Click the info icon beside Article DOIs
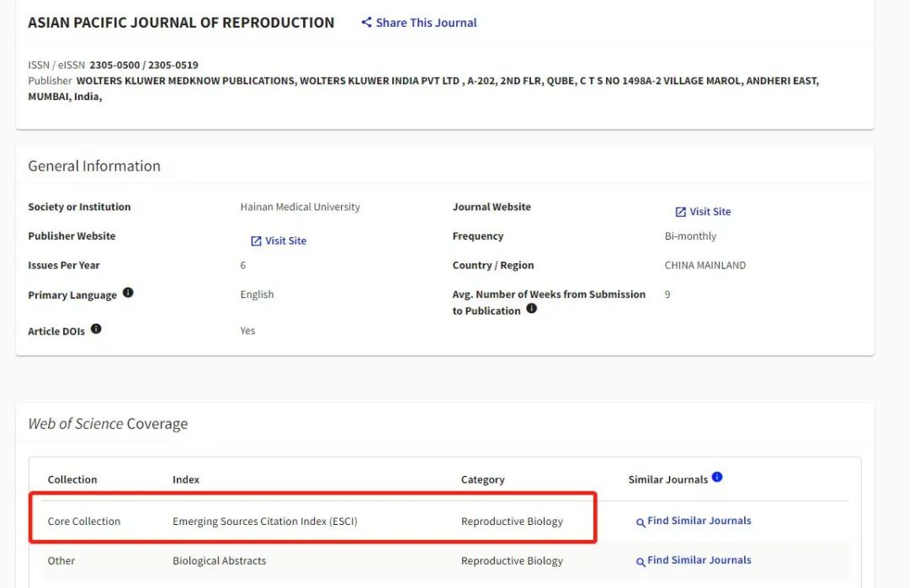The height and width of the screenshot is (588, 909). pos(96,329)
